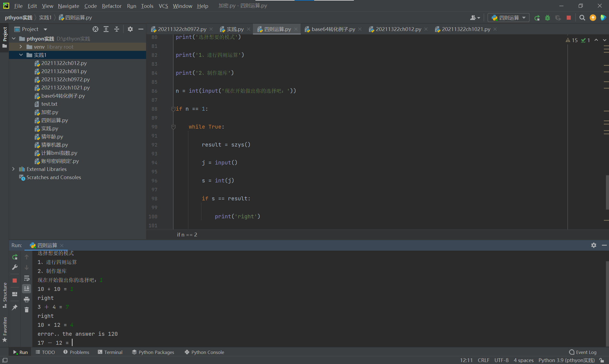Image resolution: width=609 pixels, height=364 pixels.
Task: Toggle pin tab in Run panel
Action: (15, 307)
